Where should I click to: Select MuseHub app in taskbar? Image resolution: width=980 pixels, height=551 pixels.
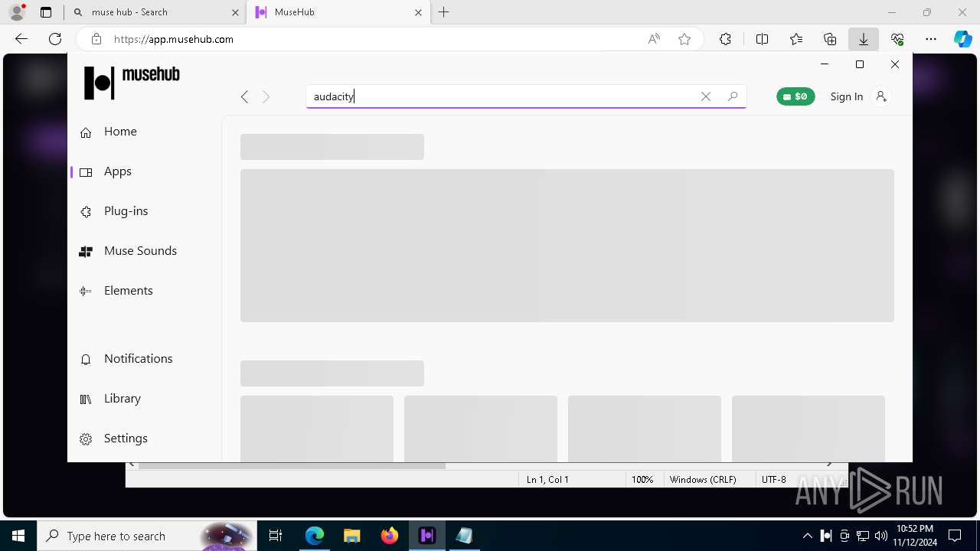pyautogui.click(x=427, y=536)
